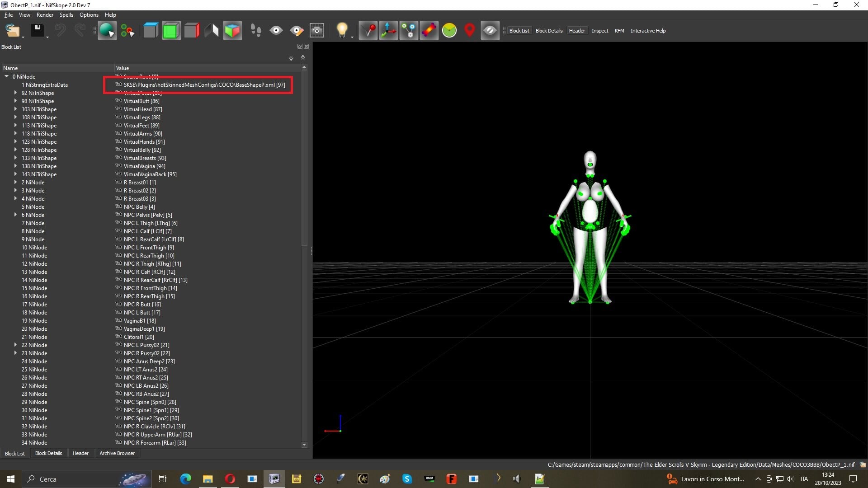Click the Load file folder icon
868x488 pixels.
pos(13,31)
